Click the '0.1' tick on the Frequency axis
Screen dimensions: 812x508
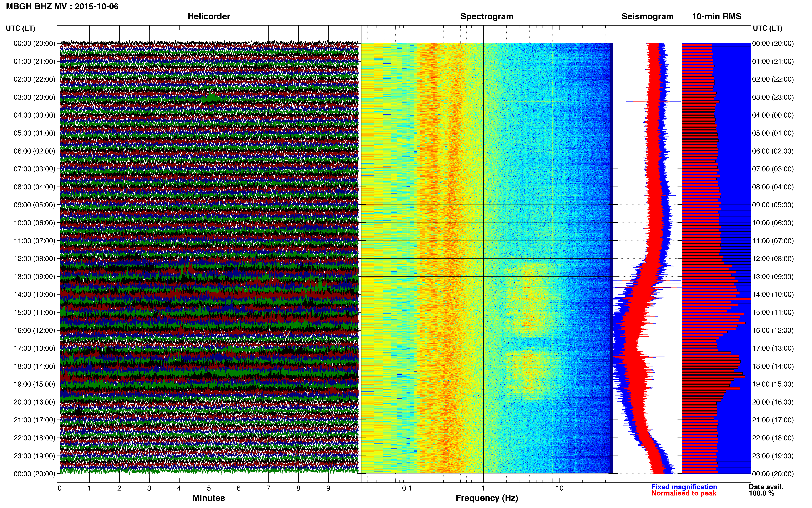407,488
